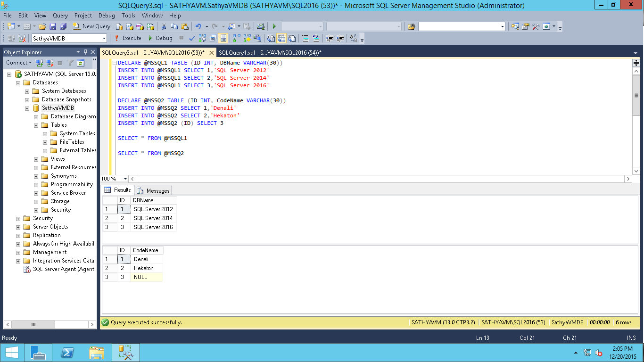Expand the Programmability folder

(x=36, y=184)
